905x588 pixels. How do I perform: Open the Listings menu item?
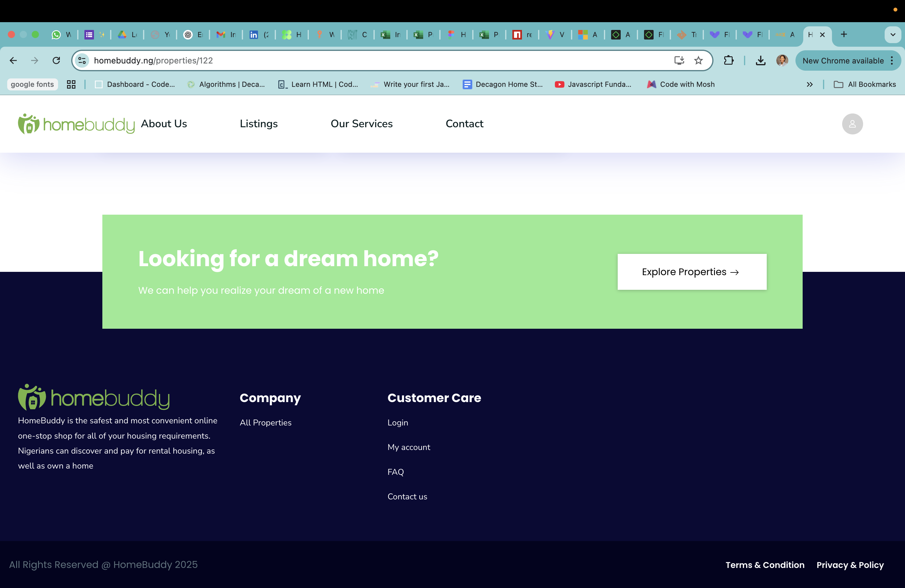(x=259, y=124)
